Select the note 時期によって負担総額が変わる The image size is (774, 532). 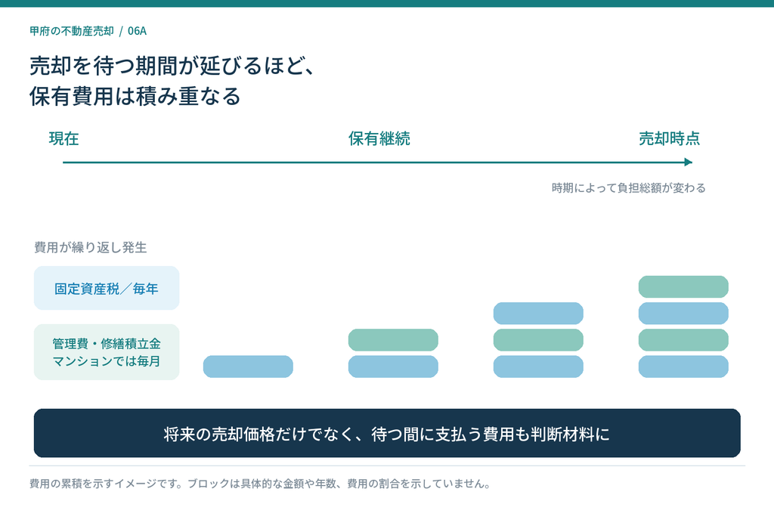point(628,188)
